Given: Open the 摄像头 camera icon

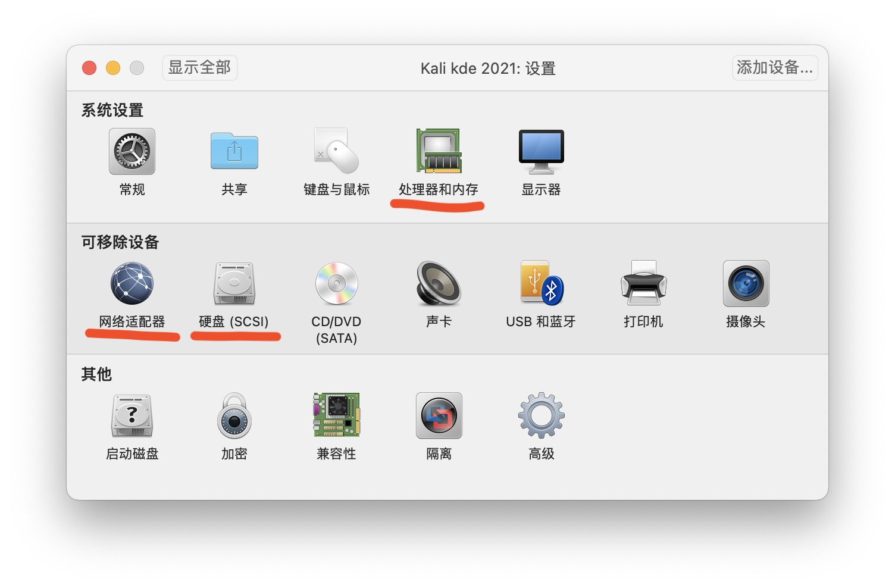Looking at the screenshot, I should 746,283.
